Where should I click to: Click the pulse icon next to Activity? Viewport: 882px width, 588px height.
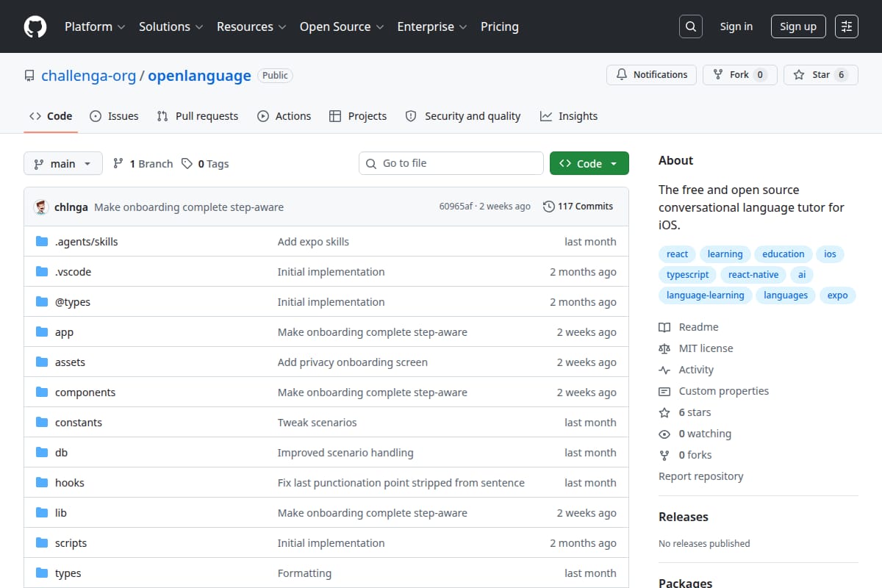pos(664,370)
